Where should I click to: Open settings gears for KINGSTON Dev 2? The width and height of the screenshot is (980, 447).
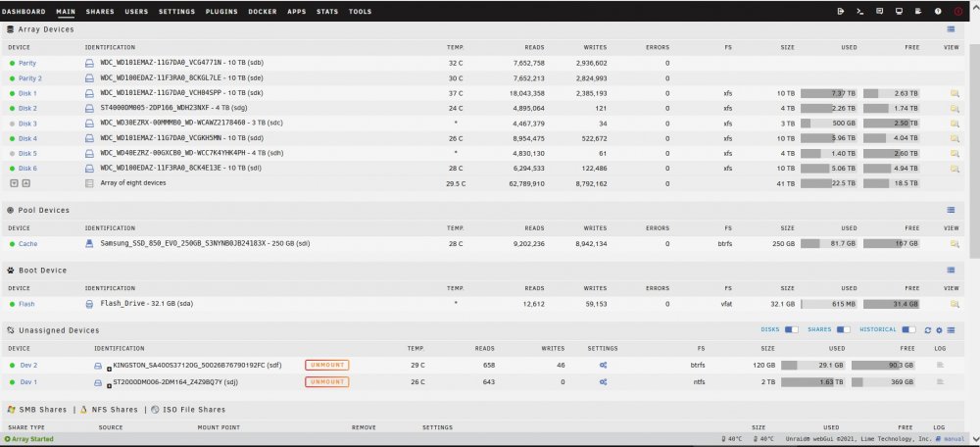click(x=603, y=365)
